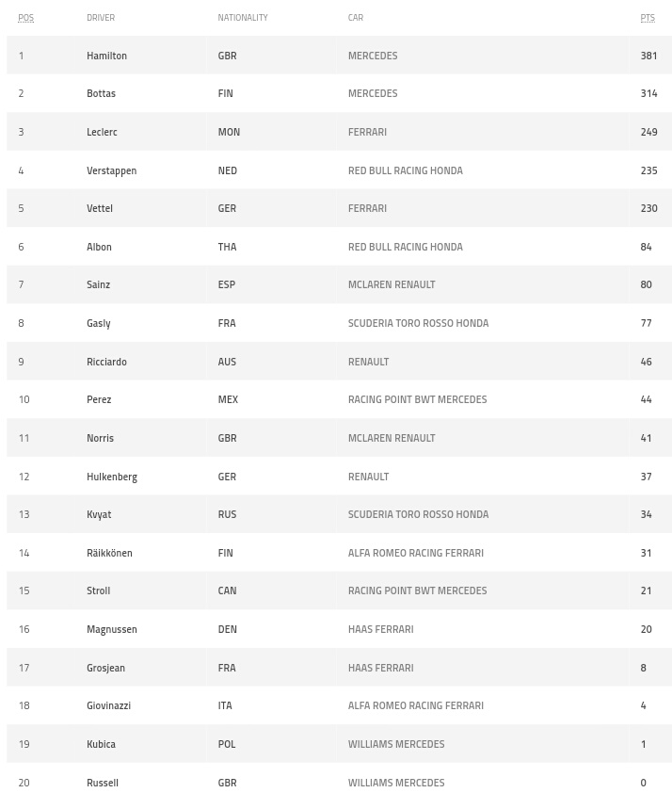This screenshot has width=672, height=809.
Task: Click the NATIONALITY column header
Action: [242, 18]
